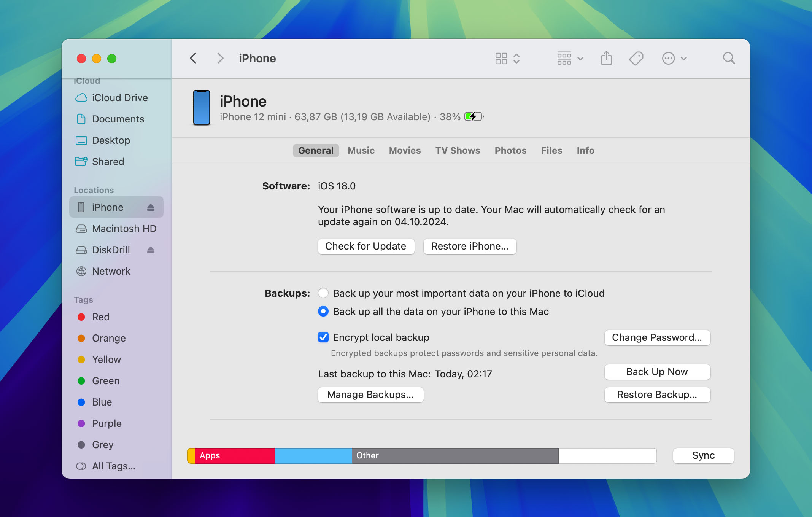Viewport: 812px width, 517px height.
Task: Open Macintosh HD in sidebar
Action: (x=116, y=229)
